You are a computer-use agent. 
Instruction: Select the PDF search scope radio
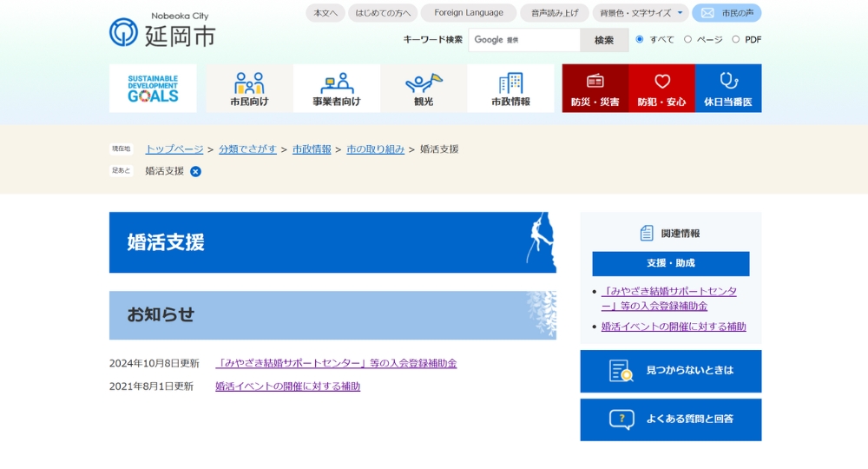(736, 39)
